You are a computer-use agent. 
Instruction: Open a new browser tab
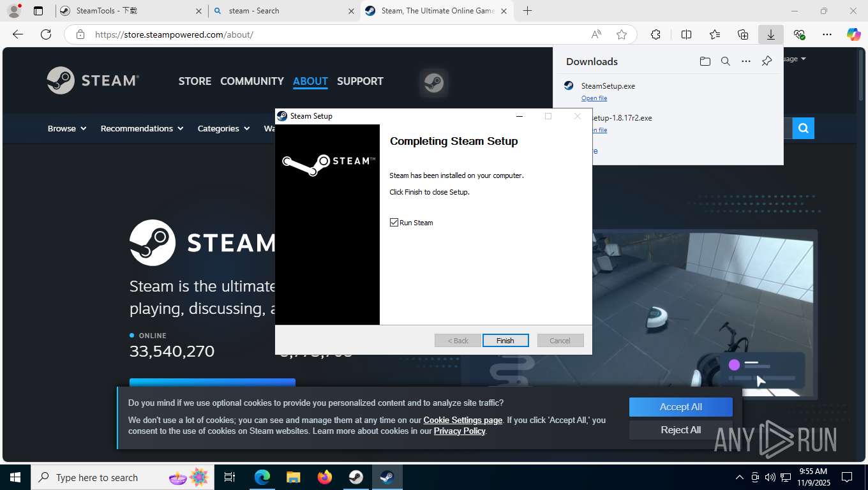click(x=527, y=11)
